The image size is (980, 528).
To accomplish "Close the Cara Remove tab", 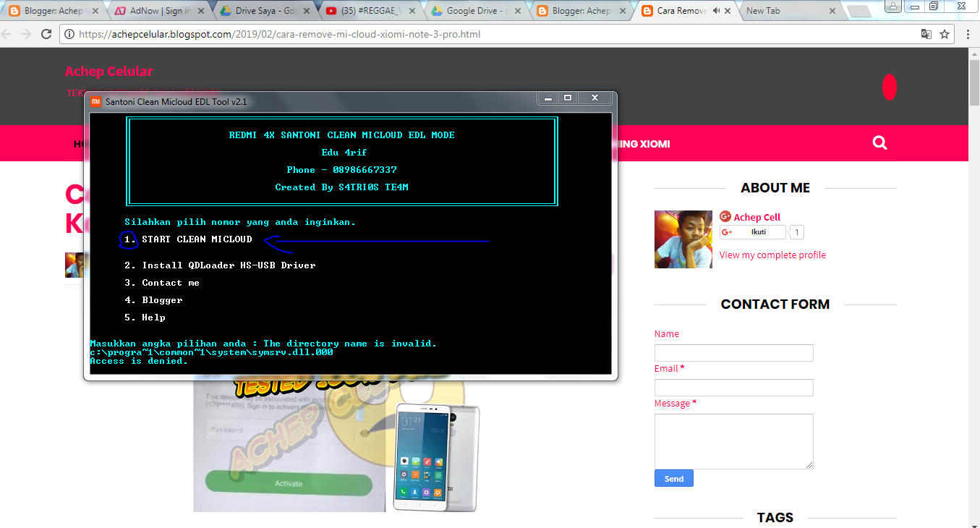I will click(729, 11).
